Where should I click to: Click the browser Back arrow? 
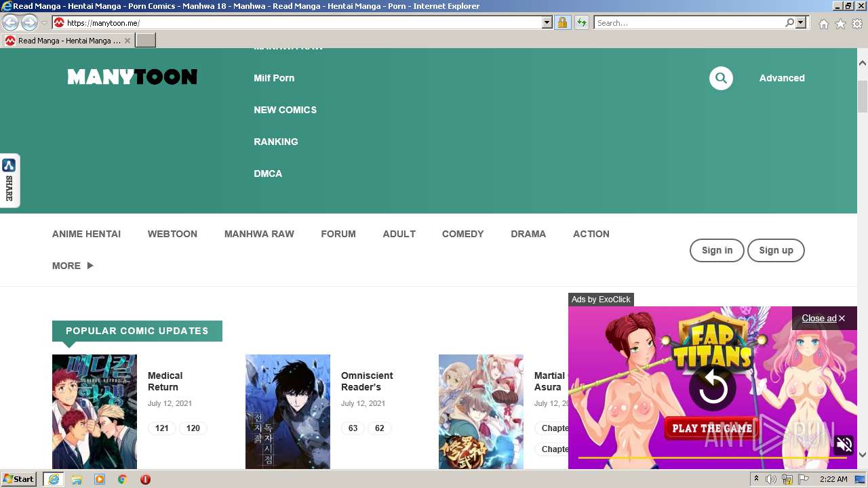[x=10, y=22]
